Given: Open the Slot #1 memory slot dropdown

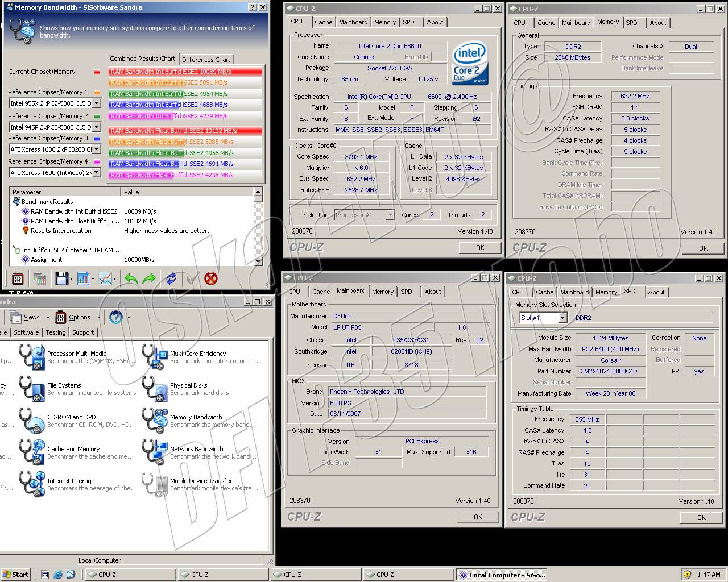Looking at the screenshot, I should pyautogui.click(x=562, y=318).
